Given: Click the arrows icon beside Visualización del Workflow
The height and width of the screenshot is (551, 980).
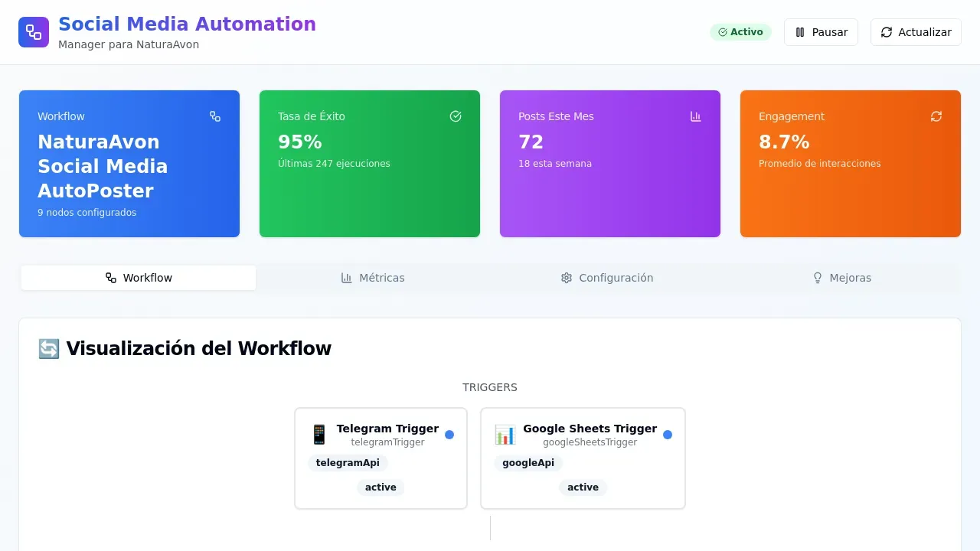Looking at the screenshot, I should tap(48, 348).
